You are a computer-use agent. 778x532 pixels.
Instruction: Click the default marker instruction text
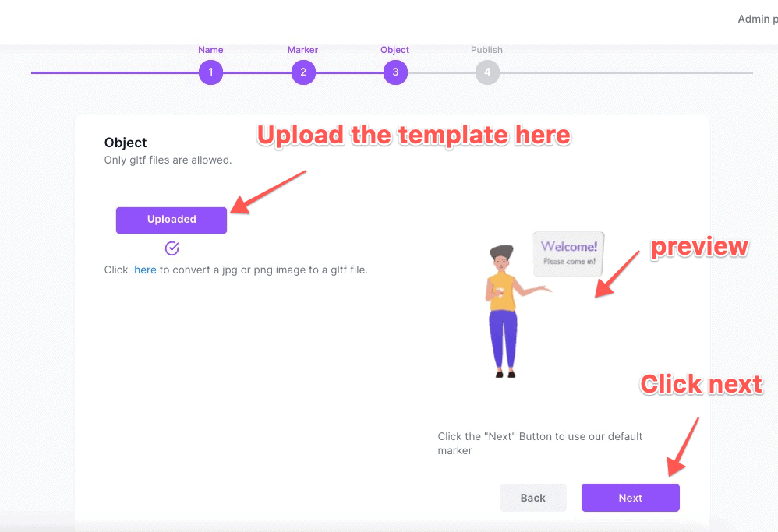[x=539, y=443]
